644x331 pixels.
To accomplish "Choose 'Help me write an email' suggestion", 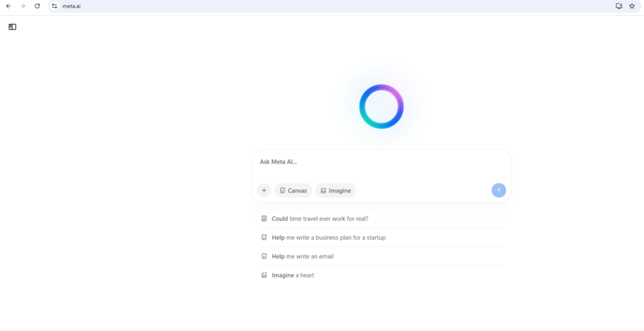I will [381, 257].
